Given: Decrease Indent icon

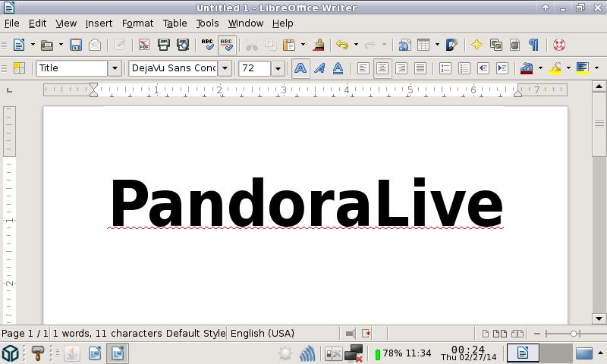Looking at the screenshot, I should [483, 68].
